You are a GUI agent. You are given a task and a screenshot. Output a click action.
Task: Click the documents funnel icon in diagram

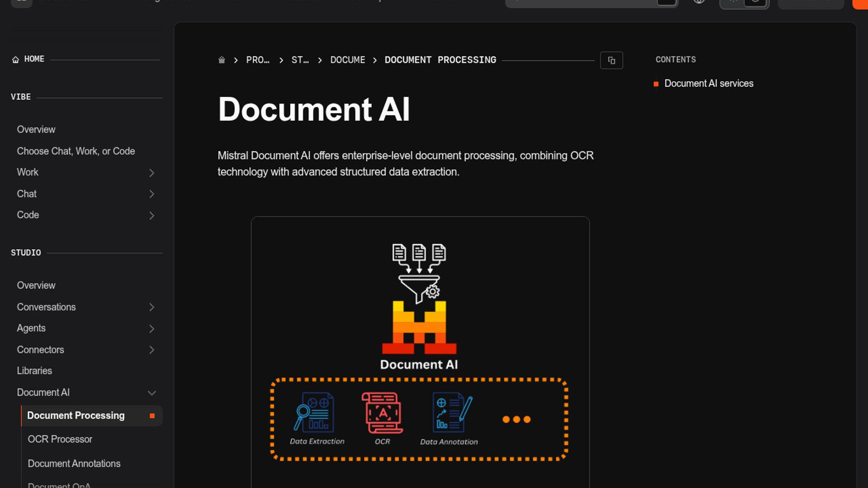click(419, 273)
